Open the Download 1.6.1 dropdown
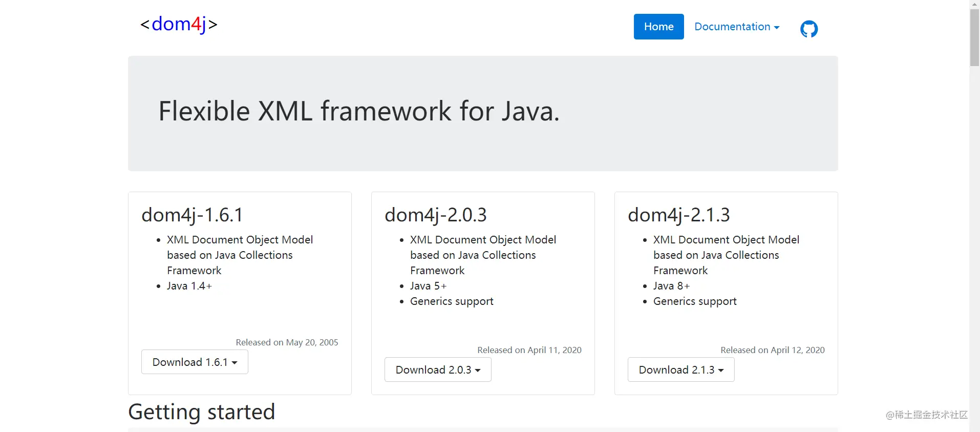 point(195,362)
